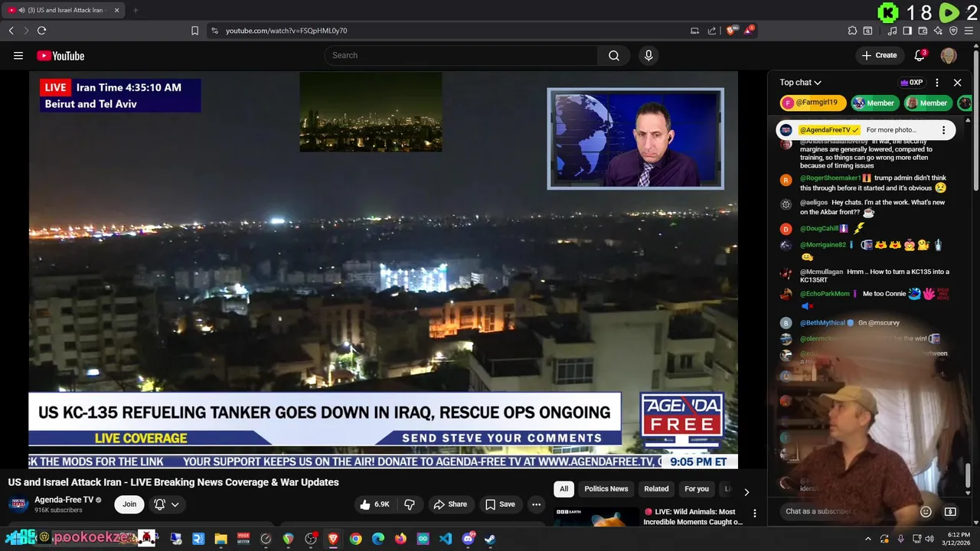980x551 pixels.
Task: Open Brave Shields lion icon
Action: [x=731, y=31]
